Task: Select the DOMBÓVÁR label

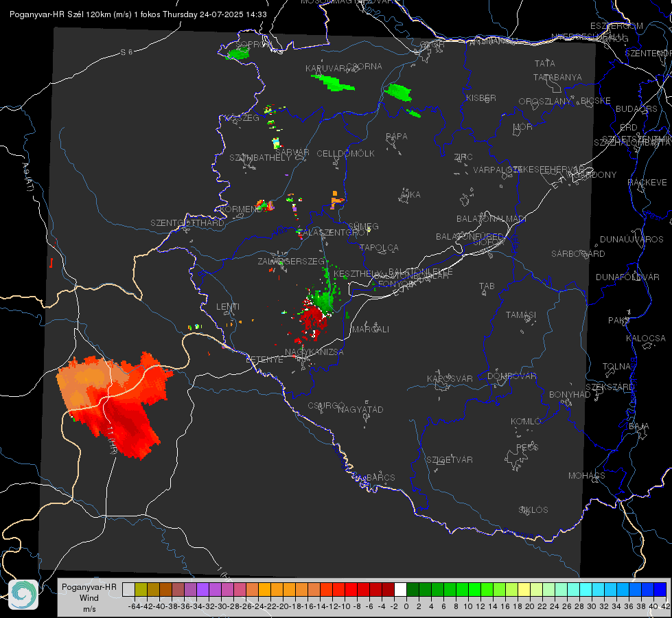Action: pyautogui.click(x=511, y=376)
